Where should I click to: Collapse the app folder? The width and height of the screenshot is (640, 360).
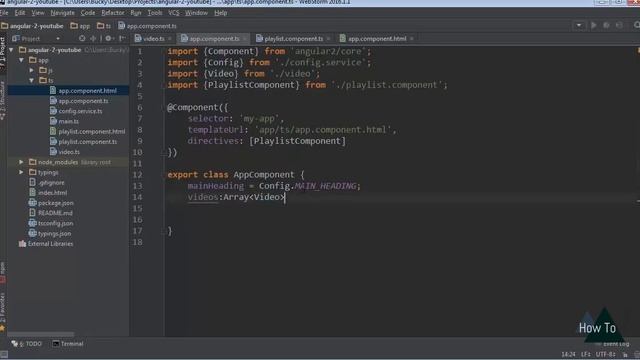22,60
